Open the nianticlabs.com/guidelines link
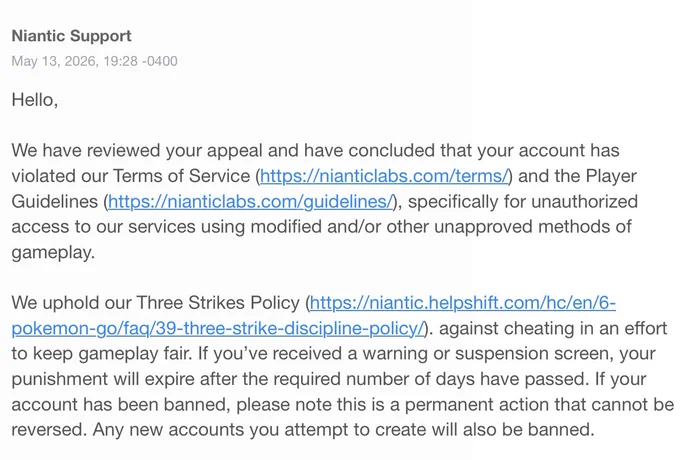The height and width of the screenshot is (460, 680). tap(250, 202)
